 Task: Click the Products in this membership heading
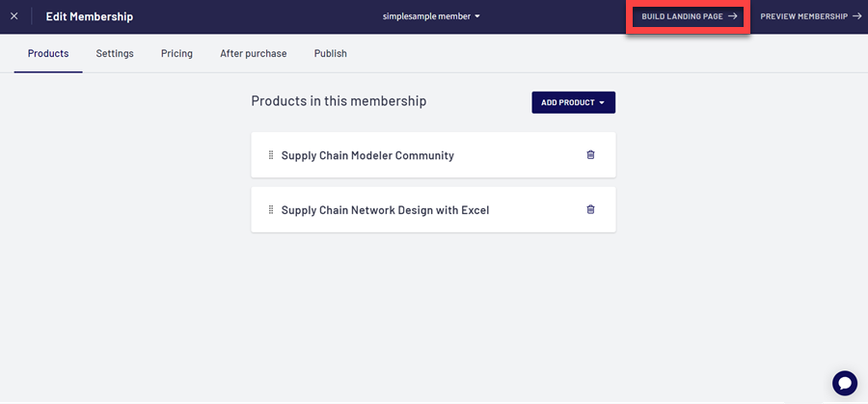click(339, 101)
